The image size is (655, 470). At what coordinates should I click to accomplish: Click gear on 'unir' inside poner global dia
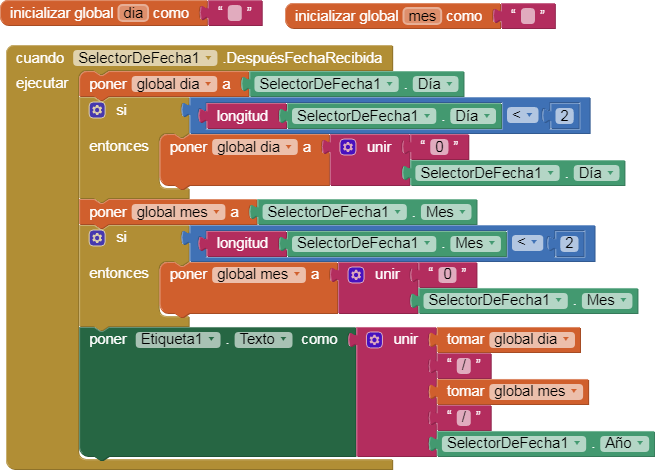coord(348,147)
